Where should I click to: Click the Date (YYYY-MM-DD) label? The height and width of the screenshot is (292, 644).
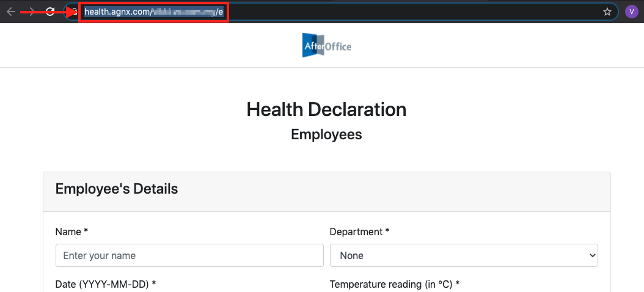tap(105, 284)
